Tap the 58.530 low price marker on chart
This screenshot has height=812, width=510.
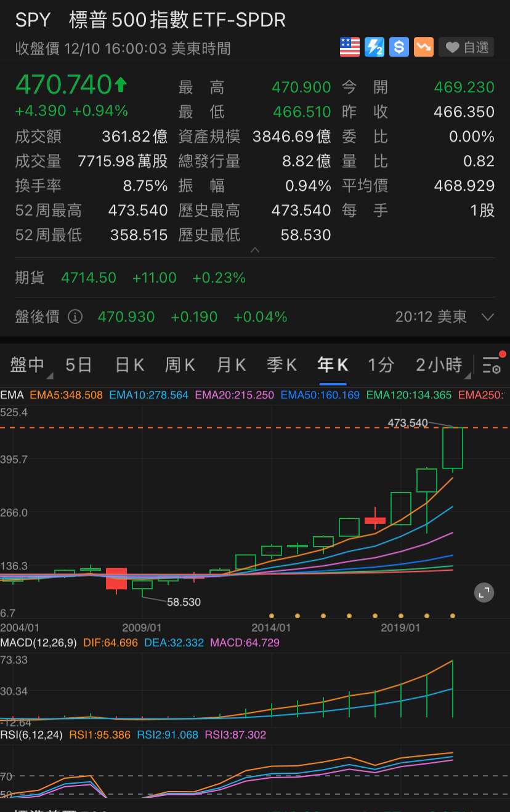[x=184, y=602]
